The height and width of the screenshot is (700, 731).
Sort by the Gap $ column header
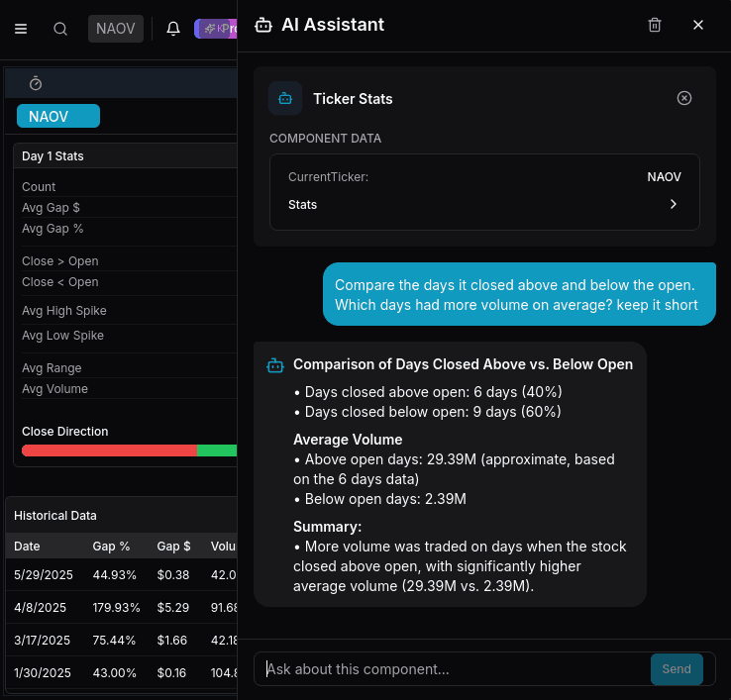point(173,547)
